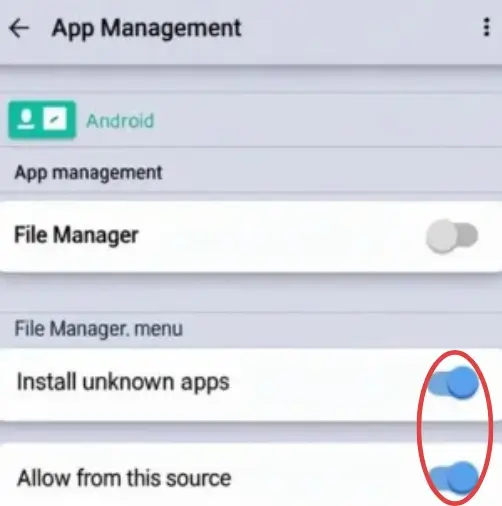Select Install unknown apps text
This screenshot has height=506, width=502.
click(123, 382)
